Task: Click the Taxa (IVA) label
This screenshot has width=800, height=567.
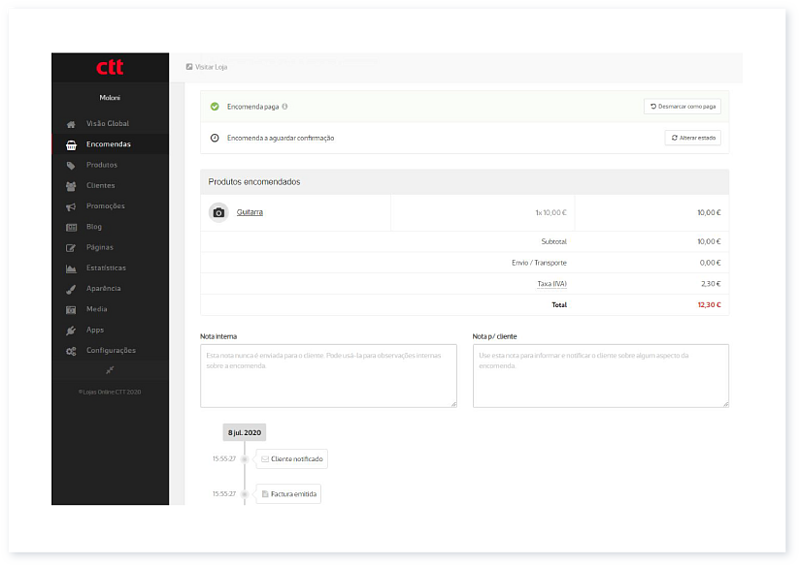Action: (x=552, y=284)
